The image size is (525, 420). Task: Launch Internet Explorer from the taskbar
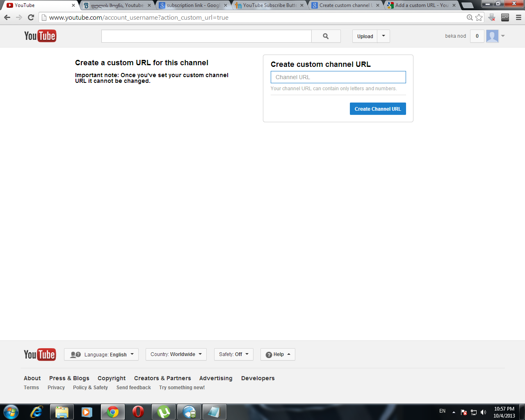click(x=37, y=412)
